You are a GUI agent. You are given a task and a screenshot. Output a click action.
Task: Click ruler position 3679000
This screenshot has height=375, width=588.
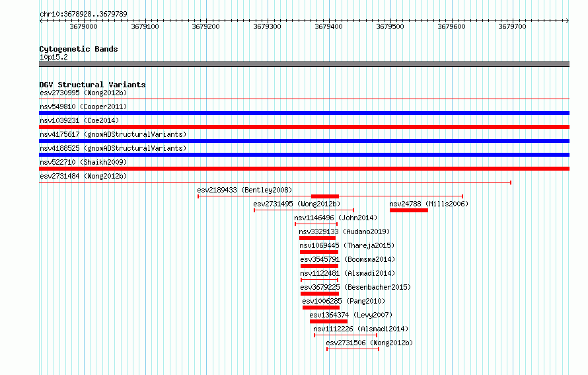click(83, 26)
